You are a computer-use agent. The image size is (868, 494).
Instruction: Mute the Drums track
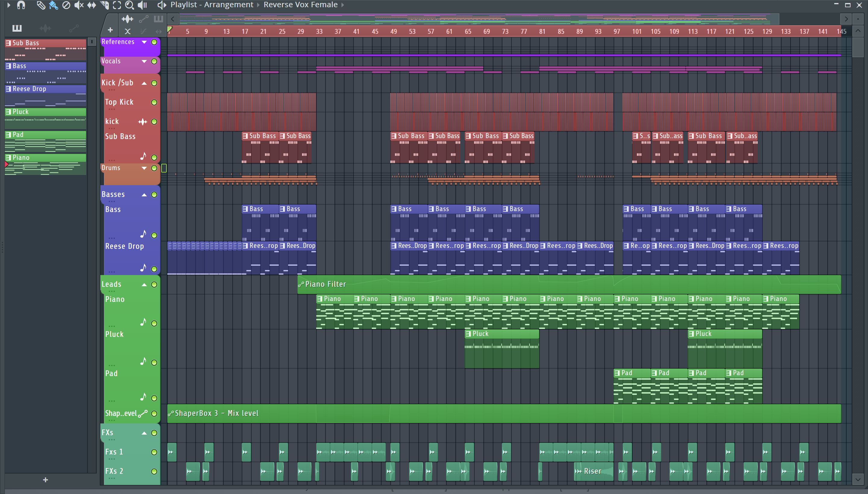coord(154,168)
